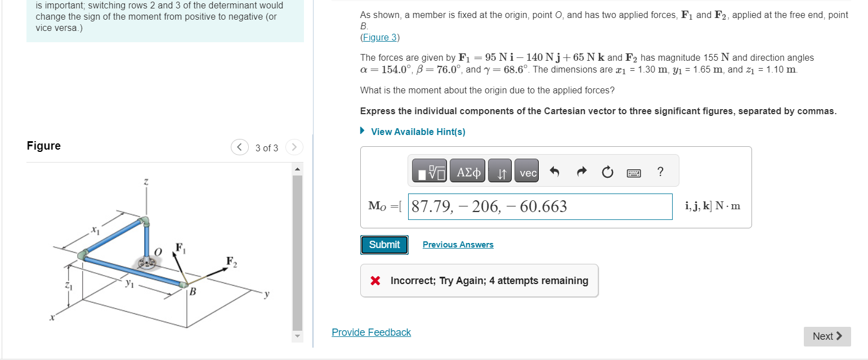Submit the moment answer

(384, 245)
